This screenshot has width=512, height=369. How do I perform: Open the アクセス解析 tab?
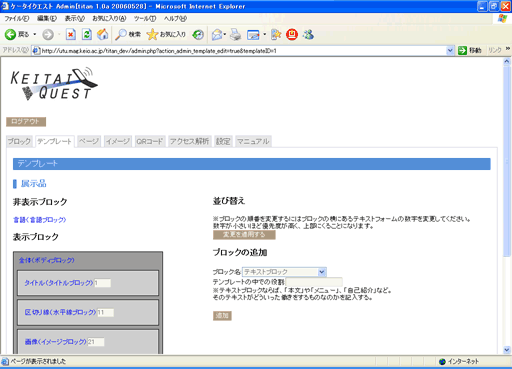pos(190,141)
